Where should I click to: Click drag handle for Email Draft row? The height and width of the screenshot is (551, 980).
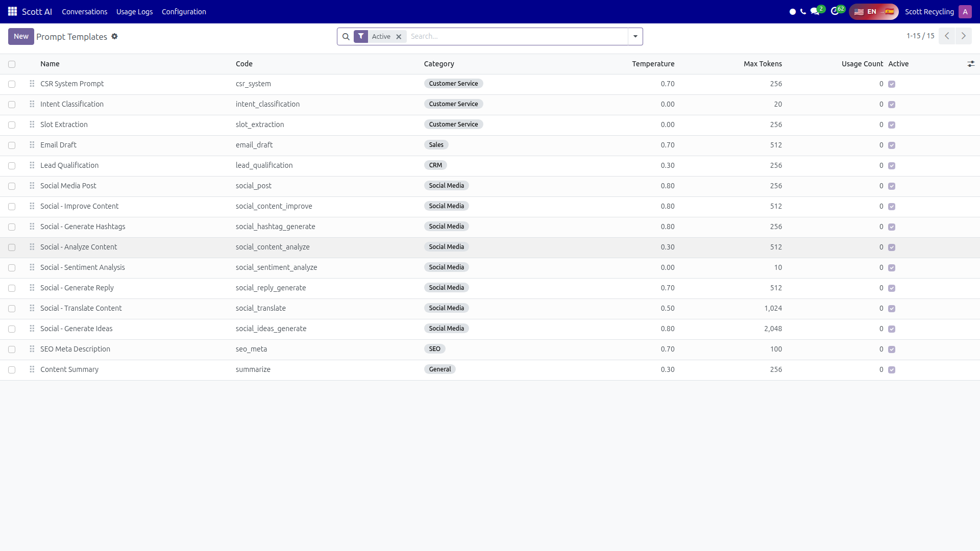point(32,145)
